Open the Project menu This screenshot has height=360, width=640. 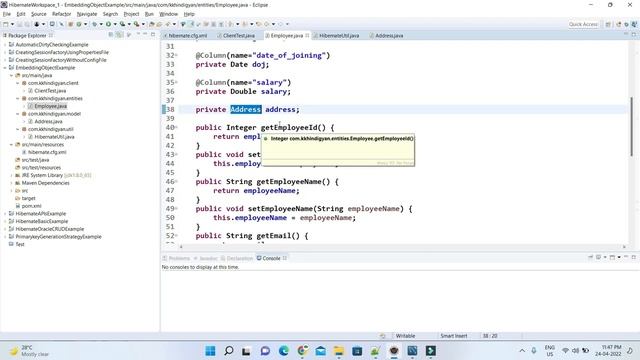(x=131, y=14)
